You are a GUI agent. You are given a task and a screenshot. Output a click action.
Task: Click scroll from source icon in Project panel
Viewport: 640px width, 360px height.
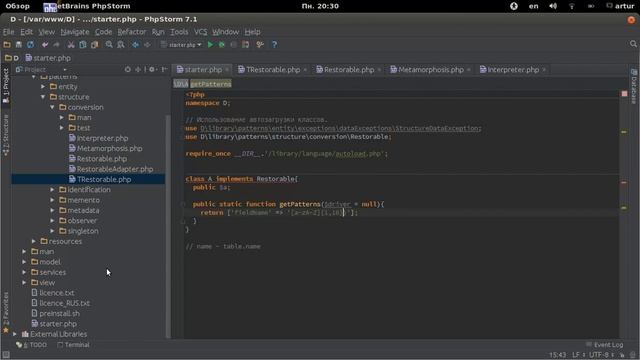pos(128,69)
